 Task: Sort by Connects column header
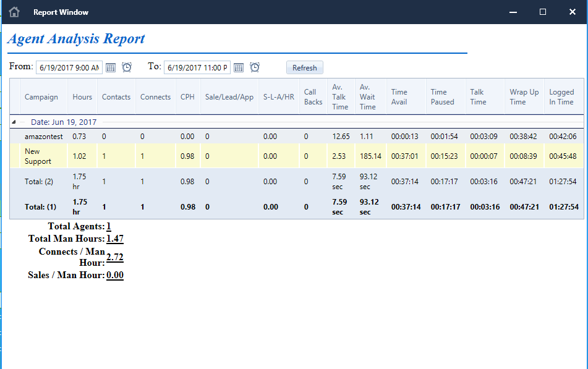[x=155, y=97]
